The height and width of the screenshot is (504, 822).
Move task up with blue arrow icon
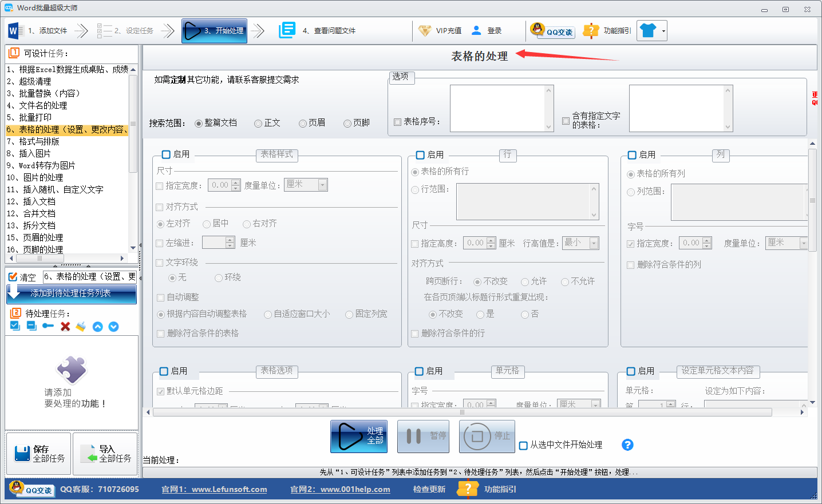(x=97, y=326)
